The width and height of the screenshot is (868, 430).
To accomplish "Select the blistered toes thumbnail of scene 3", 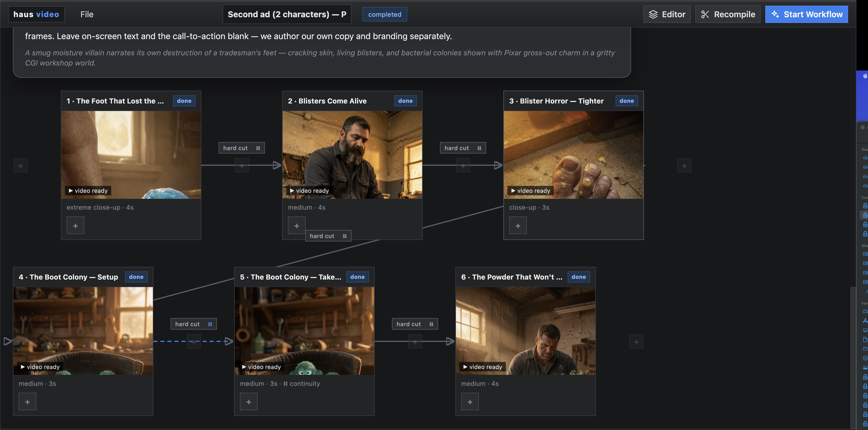I will pos(573,155).
